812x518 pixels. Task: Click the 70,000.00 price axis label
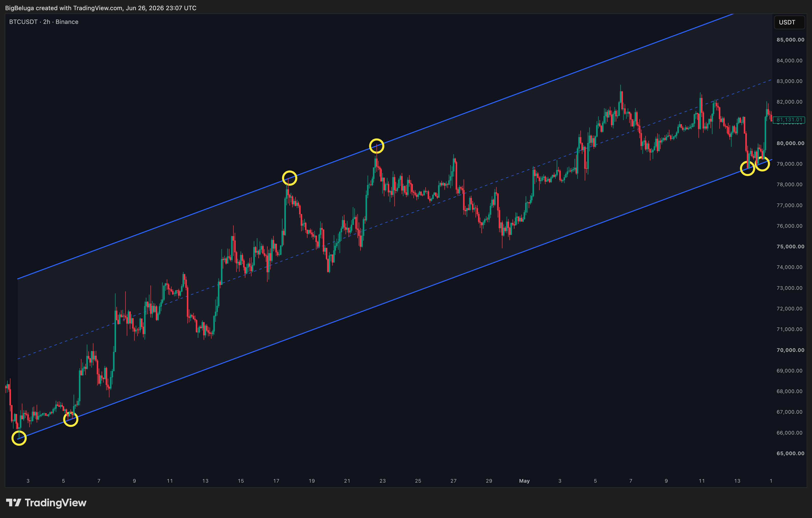[790, 350]
